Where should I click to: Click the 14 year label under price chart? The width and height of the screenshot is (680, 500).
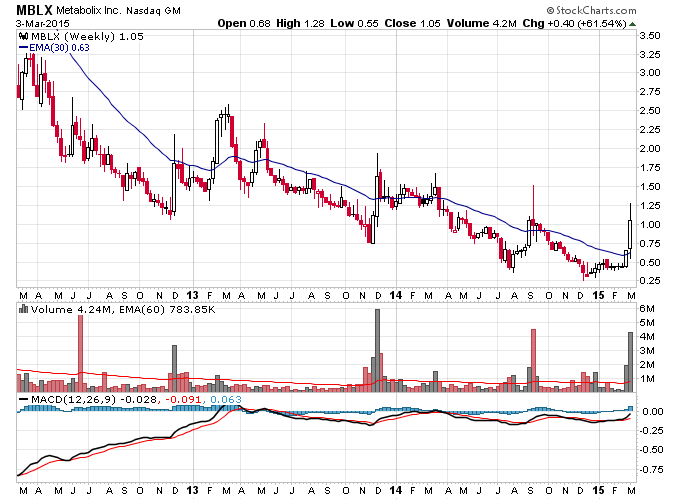click(395, 295)
